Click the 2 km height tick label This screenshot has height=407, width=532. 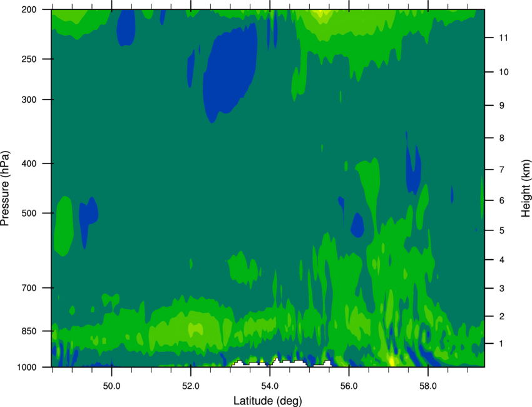pos(502,316)
